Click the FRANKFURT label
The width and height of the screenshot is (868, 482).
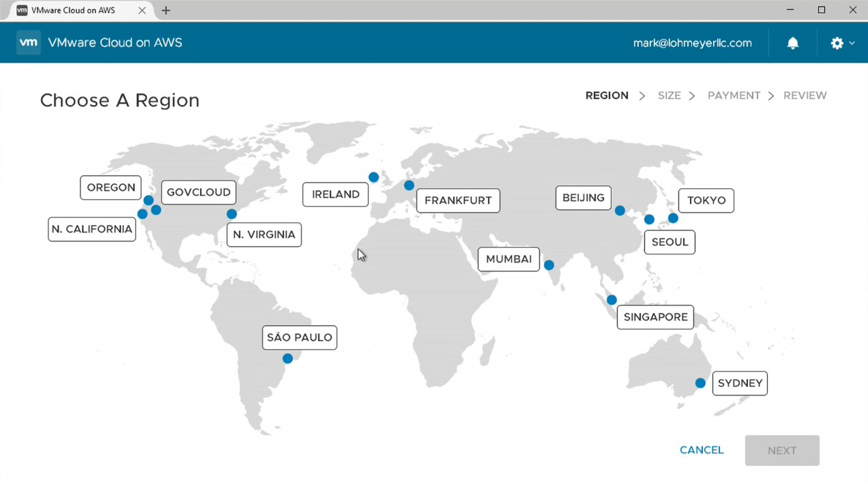(x=458, y=200)
